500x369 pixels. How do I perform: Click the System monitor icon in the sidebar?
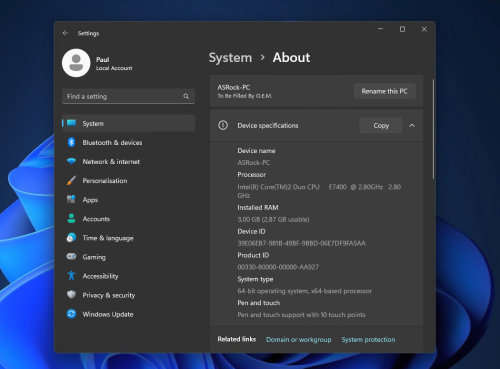[x=71, y=123]
